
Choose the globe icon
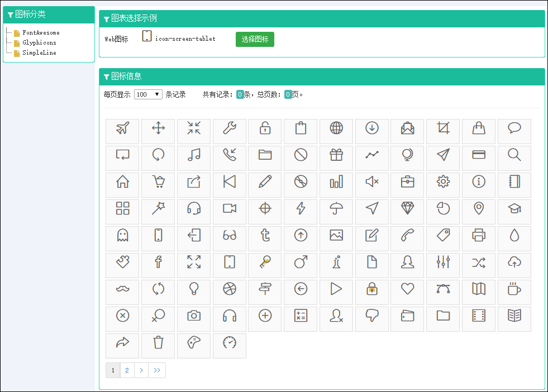click(336, 128)
